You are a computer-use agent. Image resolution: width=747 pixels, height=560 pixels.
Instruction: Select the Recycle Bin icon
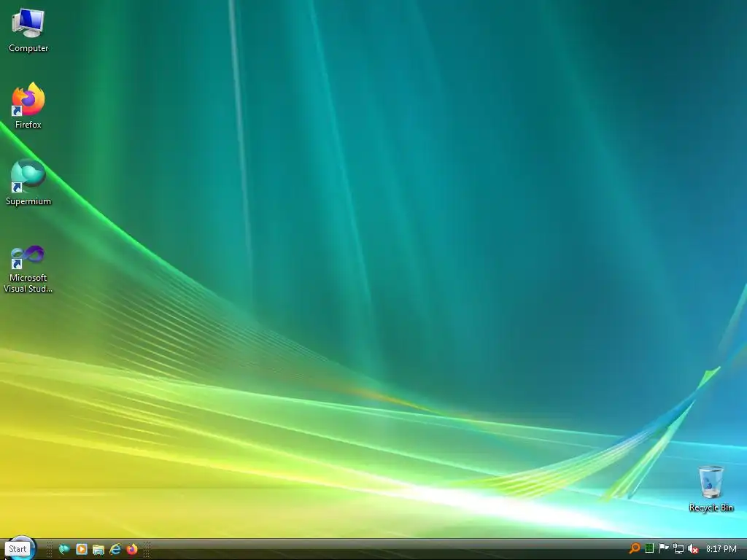pos(711,489)
